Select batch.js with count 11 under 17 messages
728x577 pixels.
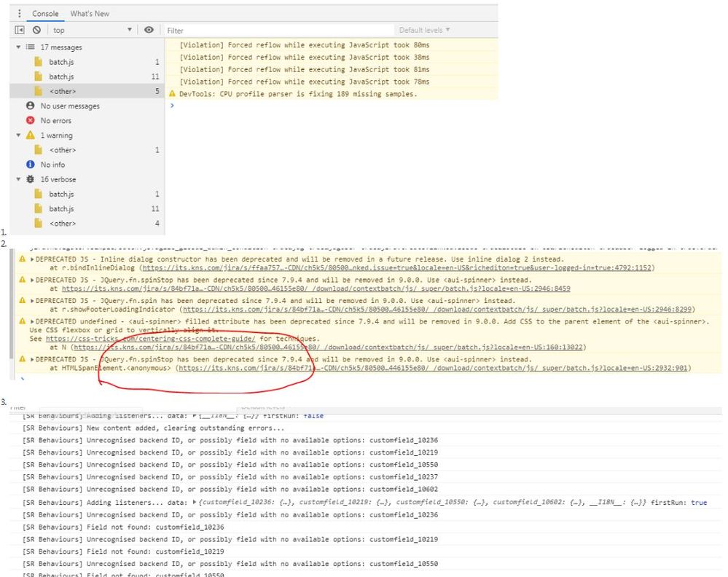click(x=87, y=76)
